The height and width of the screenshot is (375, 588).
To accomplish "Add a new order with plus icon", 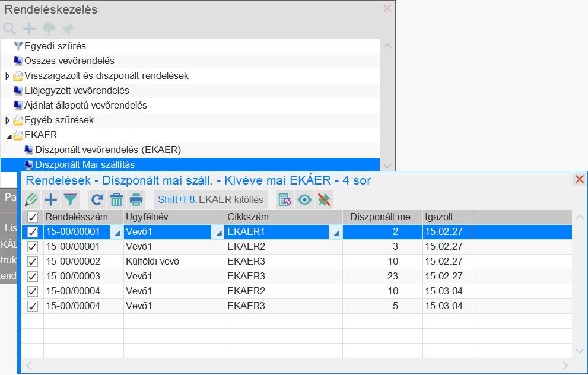I will 51,200.
